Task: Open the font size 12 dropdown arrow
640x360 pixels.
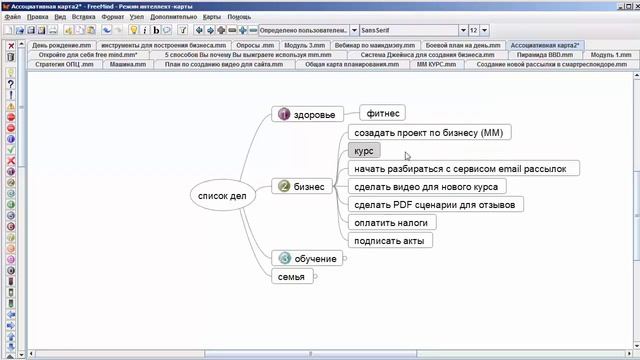Action: click(x=484, y=30)
